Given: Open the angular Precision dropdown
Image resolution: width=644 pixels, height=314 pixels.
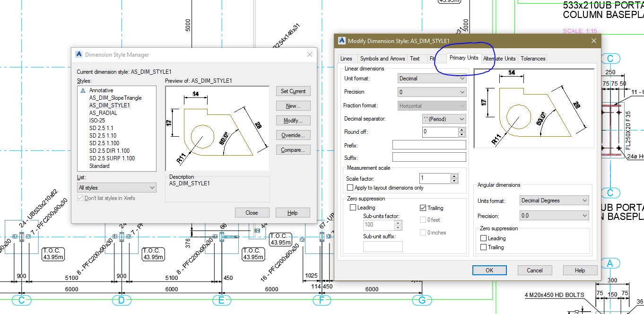Looking at the screenshot, I should pos(554,216).
